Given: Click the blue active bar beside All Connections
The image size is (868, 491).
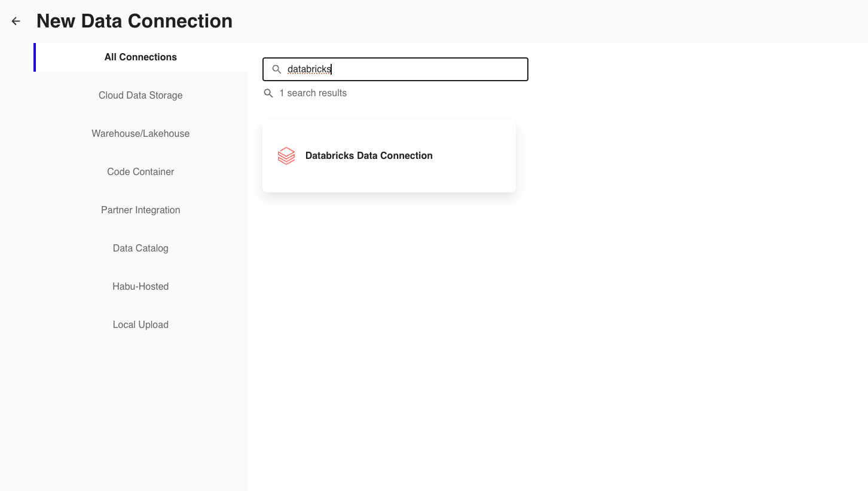Looking at the screenshot, I should point(35,57).
